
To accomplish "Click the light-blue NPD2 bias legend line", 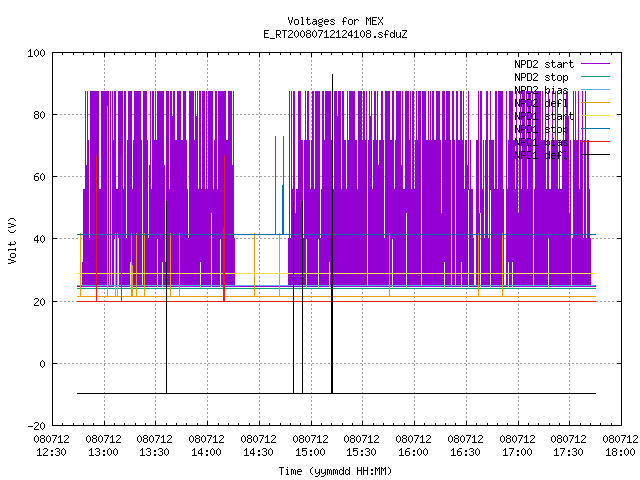I will 596,89.
